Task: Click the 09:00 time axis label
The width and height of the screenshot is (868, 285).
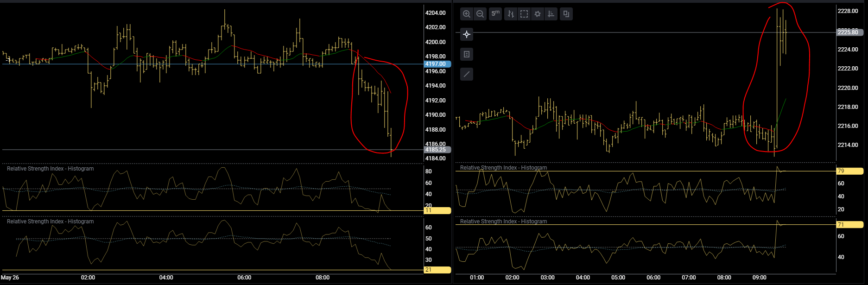Action: pyautogui.click(x=760, y=278)
